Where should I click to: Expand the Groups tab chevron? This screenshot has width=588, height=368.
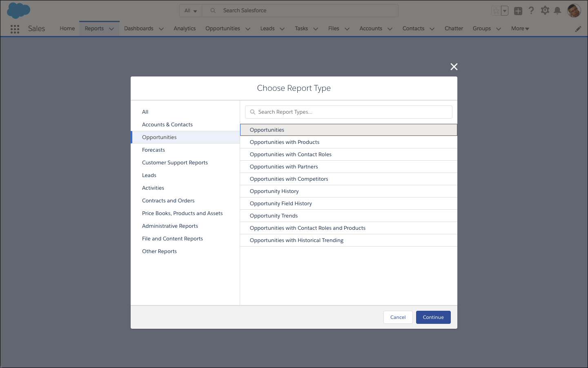click(499, 29)
